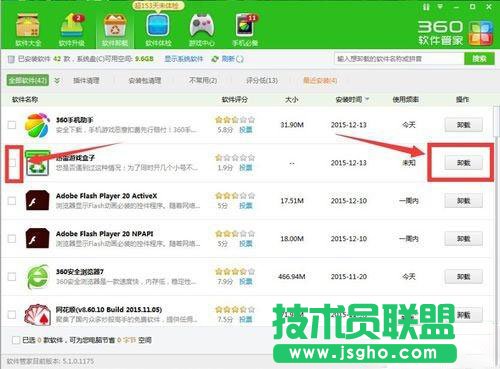Click 卸载 for Adobe Flash Player 20 ActiveX
500x369 pixels.
(463, 201)
